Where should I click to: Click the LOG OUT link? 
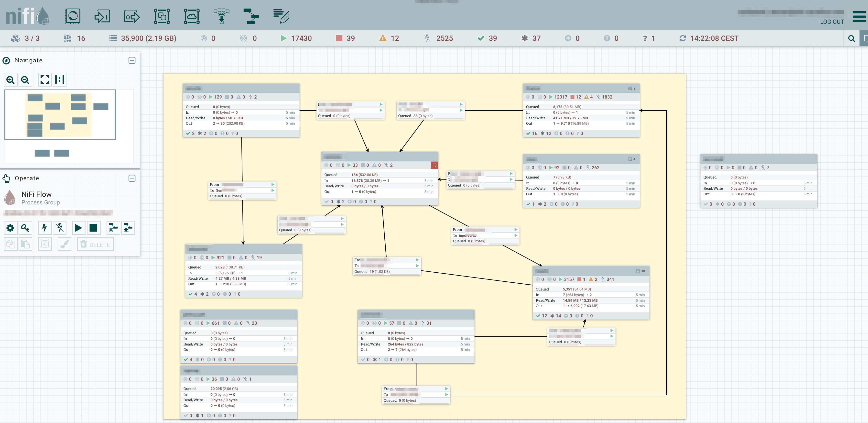tap(832, 22)
